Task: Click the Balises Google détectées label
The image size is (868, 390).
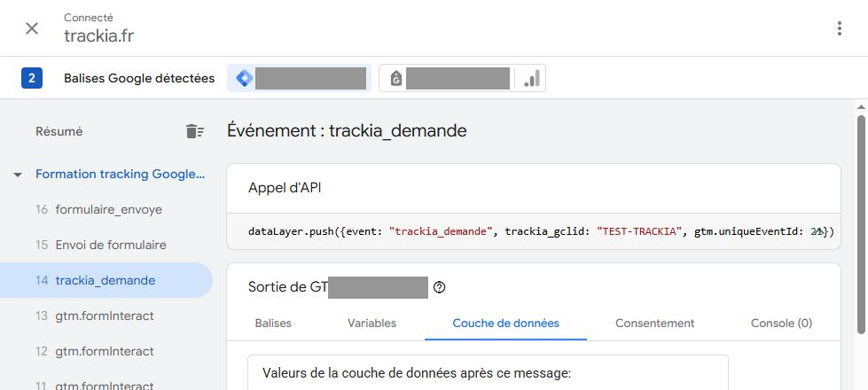Action: click(x=139, y=79)
